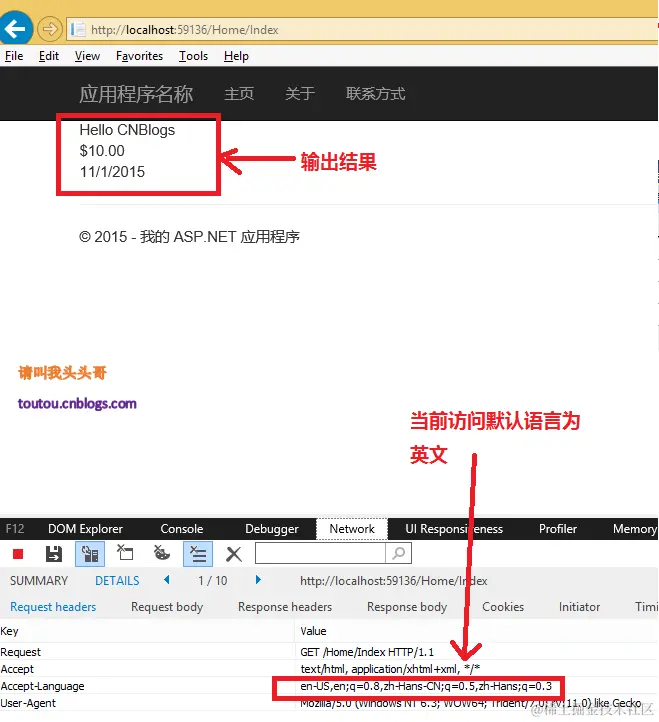Click the User-Agent key row

click(x=28, y=703)
